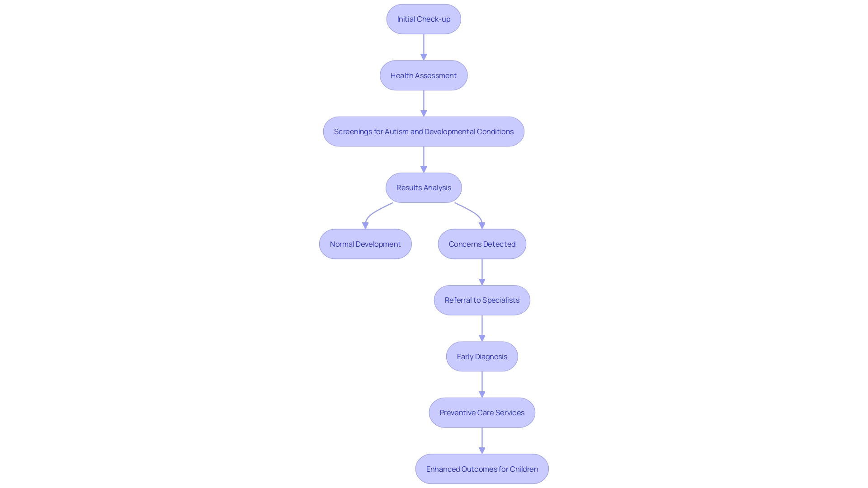This screenshot has height=488, width=868.
Task: Expand the Results Analysis decision branch
Action: (x=423, y=188)
